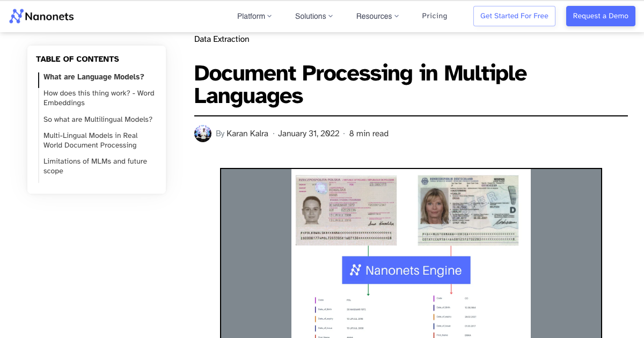The width and height of the screenshot is (644, 338).
Task: Open the Data Extraction category link
Action: tap(222, 39)
